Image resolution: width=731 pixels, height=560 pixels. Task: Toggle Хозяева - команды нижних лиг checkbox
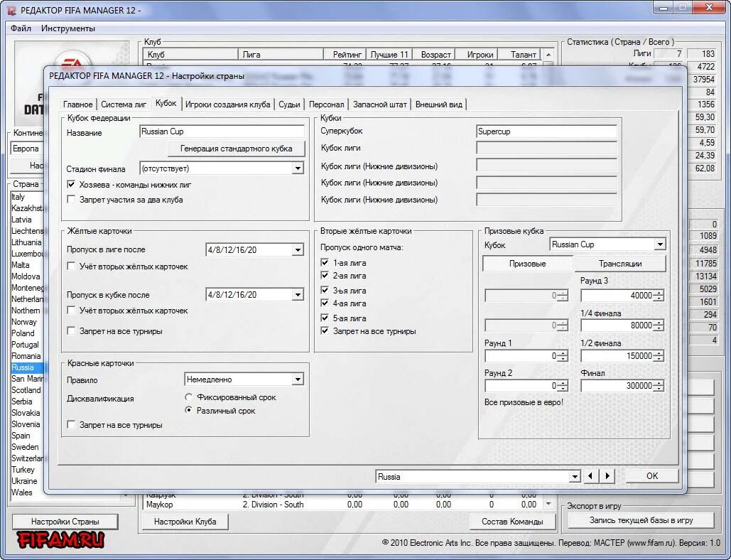[x=71, y=185]
